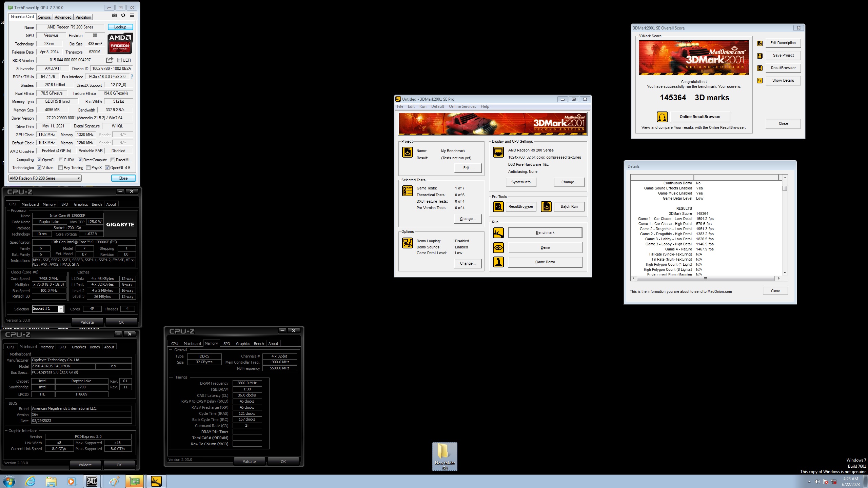Switch to the Advanced tab in GPU-Z
This screenshot has height=488, width=868.
pyautogui.click(x=63, y=17)
